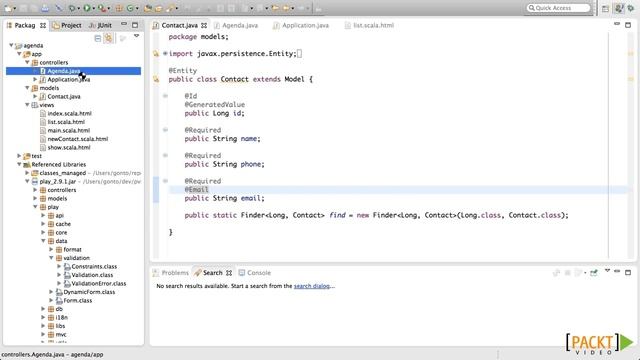Screen dimensions: 640x360
Task: Click the Debug bug toolbar icon
Action: [x=72, y=8]
